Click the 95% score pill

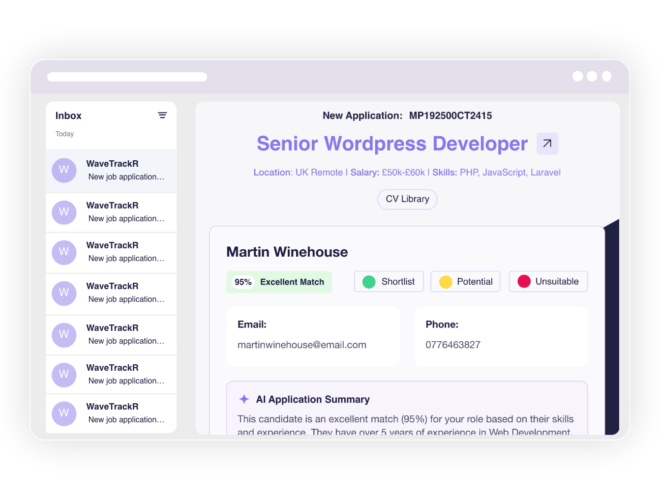pos(243,282)
